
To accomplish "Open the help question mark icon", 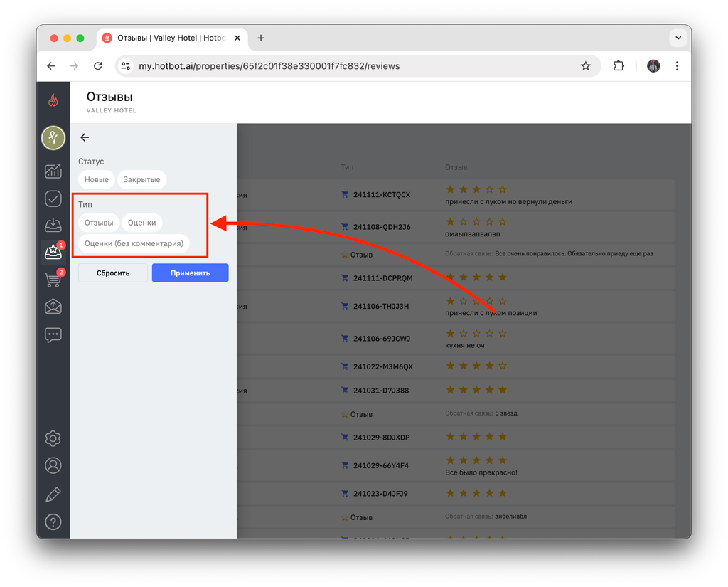I will point(53,522).
